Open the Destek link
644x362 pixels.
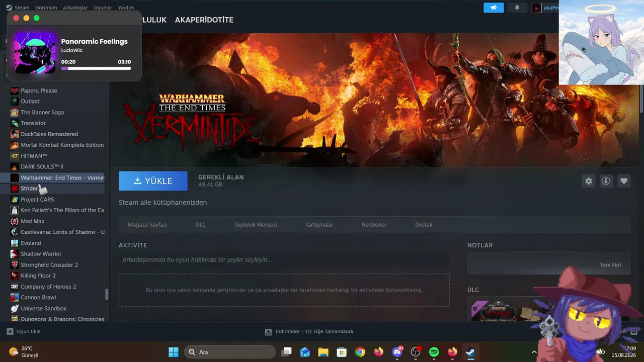pos(424,225)
